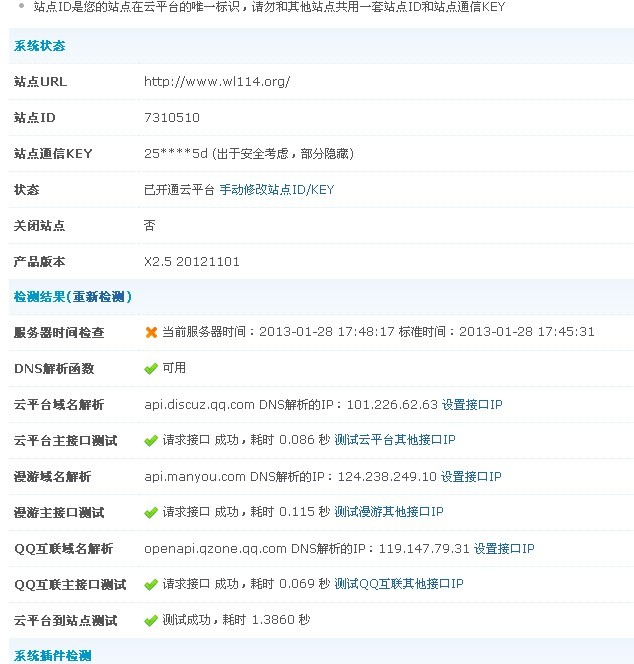The image size is (634, 664).
Task: Select the site URL http://www.wl114.org/
Action: [217, 81]
